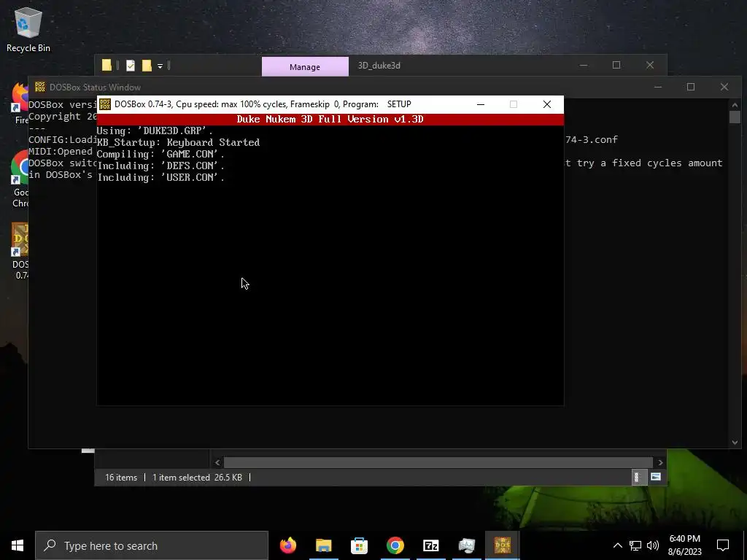Click DOSBox icon in SETUP window title bar

105,104
